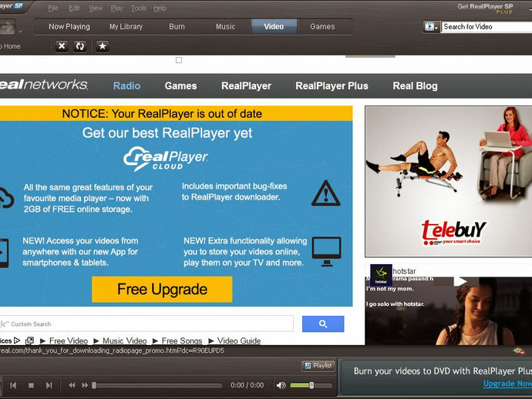Viewport: 532px width, 399px height.
Task: Open the Edit menu
Action: click(x=74, y=8)
